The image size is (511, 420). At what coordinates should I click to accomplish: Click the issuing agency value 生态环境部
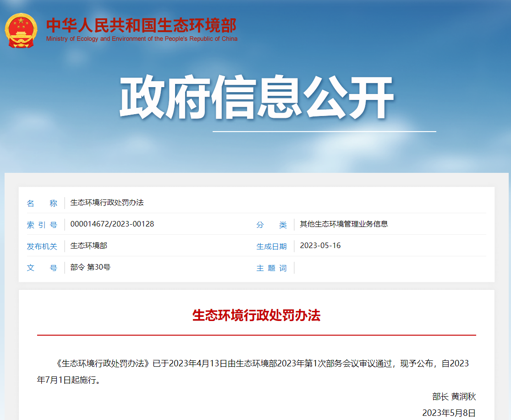(x=88, y=246)
